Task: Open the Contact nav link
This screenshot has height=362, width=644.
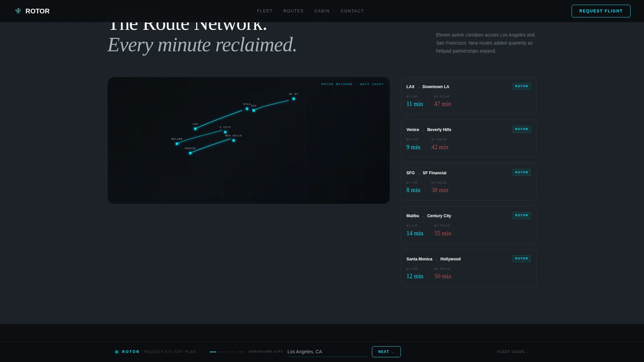Action: point(352,11)
